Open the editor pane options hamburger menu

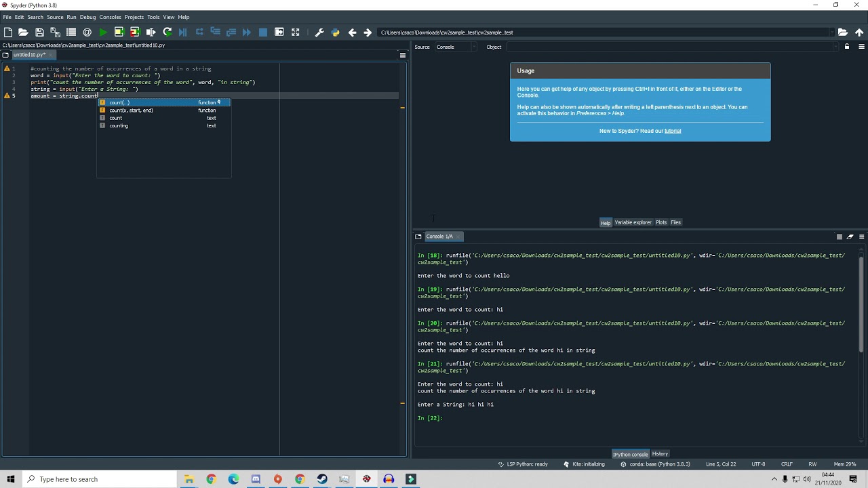[402, 55]
